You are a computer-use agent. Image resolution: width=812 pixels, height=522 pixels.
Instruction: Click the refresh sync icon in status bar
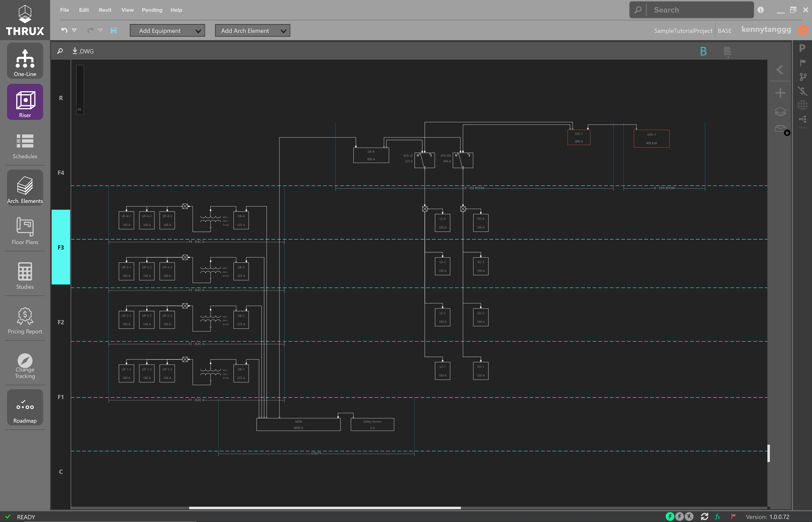(x=705, y=516)
